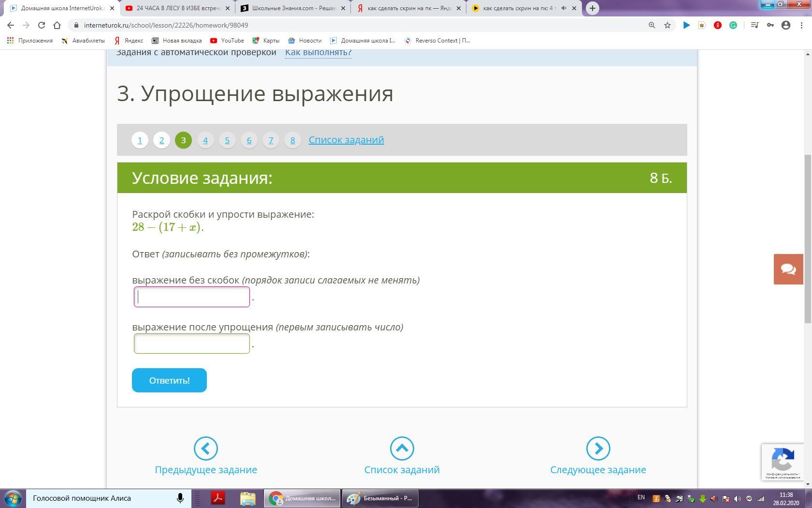
Task: Open the browser zoom magnifier icon
Action: (652, 25)
